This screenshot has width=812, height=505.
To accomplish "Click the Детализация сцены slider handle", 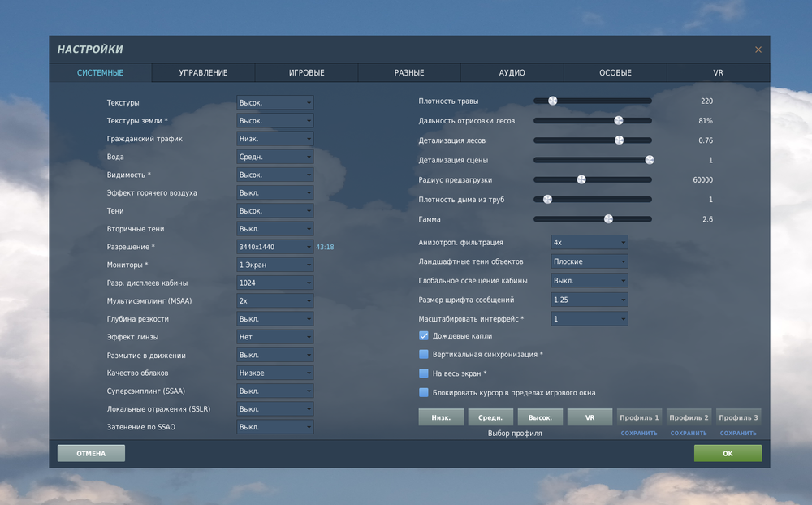I will pos(650,160).
